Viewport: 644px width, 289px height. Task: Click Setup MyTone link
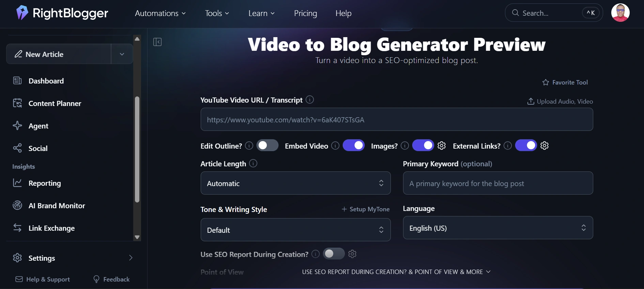coord(366,209)
